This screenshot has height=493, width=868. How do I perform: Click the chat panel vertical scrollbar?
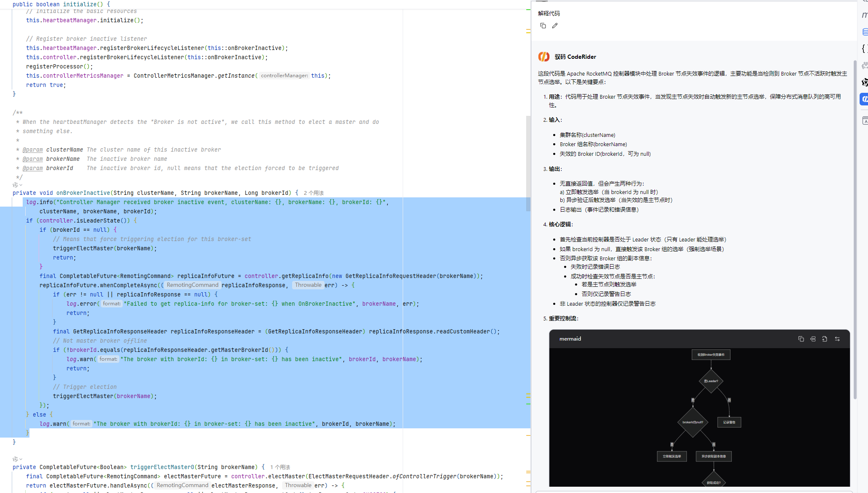coord(855,230)
